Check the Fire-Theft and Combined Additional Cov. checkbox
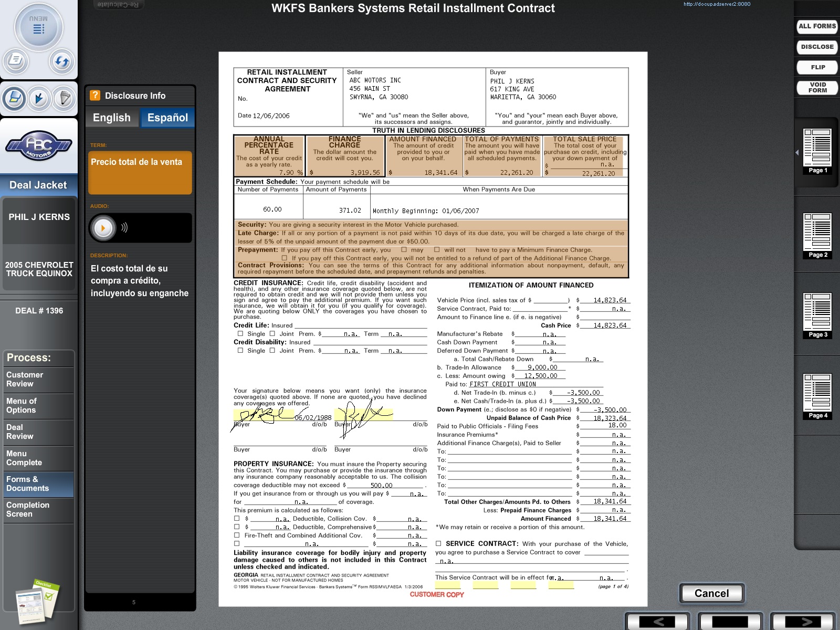Image resolution: width=840 pixels, height=630 pixels. pyautogui.click(x=237, y=535)
